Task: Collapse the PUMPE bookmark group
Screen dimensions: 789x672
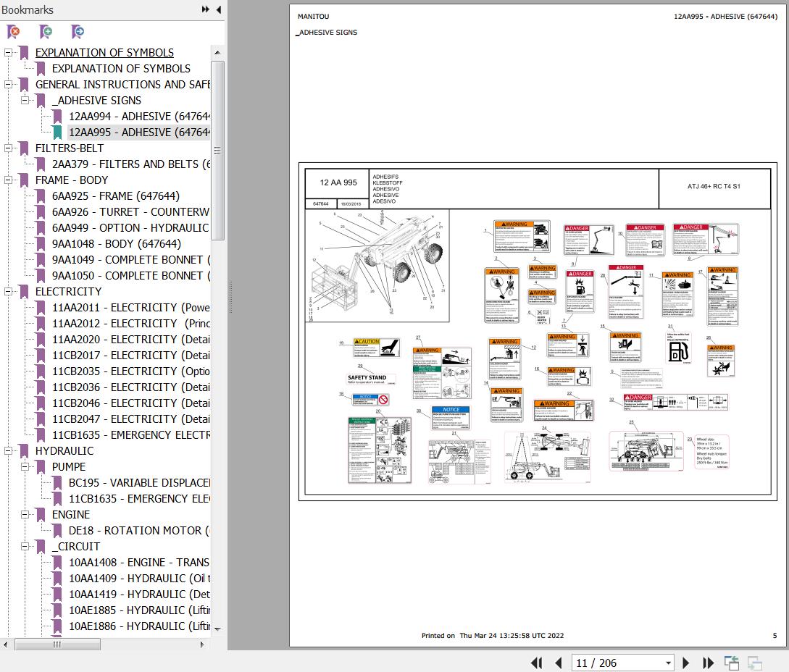Action: [25, 466]
